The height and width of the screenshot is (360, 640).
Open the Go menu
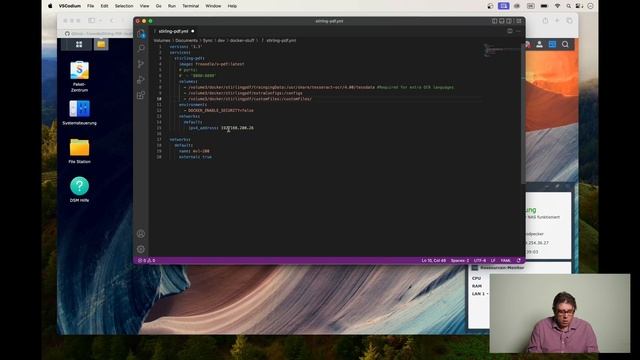tap(159, 6)
